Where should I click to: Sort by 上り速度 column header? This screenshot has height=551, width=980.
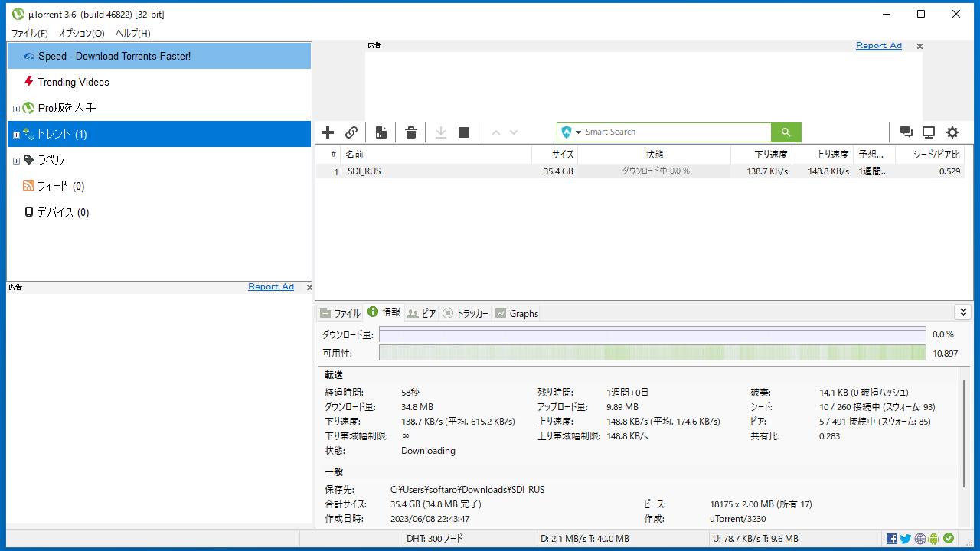pos(822,155)
